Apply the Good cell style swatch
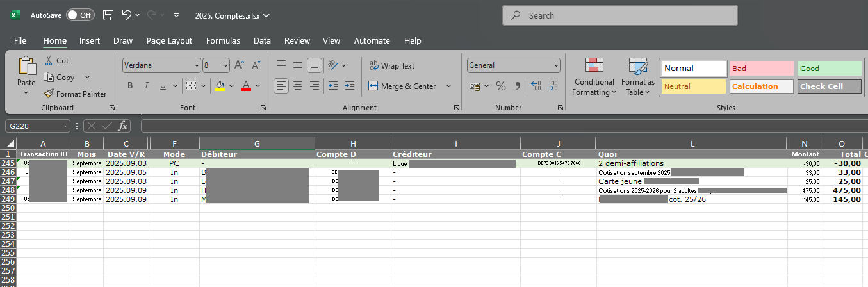Viewport: 868px width, 287px height. [829, 69]
